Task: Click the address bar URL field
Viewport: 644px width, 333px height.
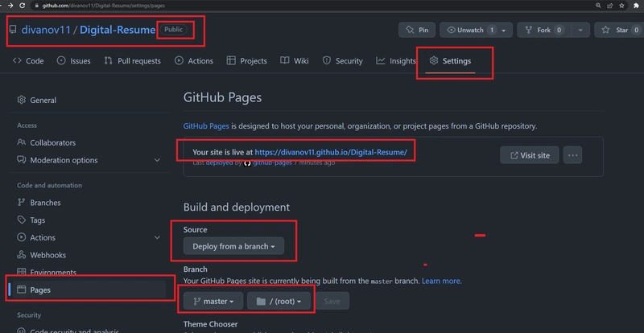Action: point(311,6)
